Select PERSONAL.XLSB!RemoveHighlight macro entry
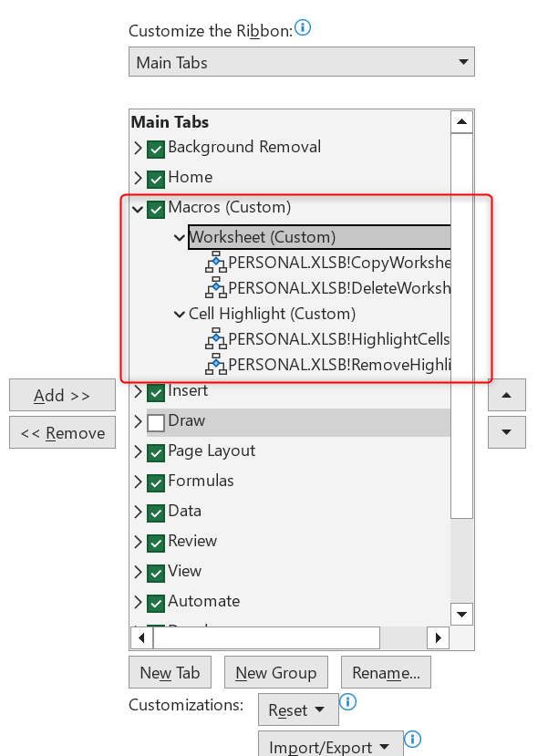 tap(339, 365)
